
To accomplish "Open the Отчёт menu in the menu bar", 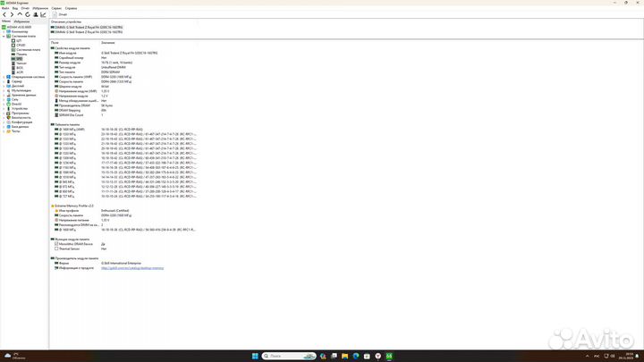I will pos(25,8).
